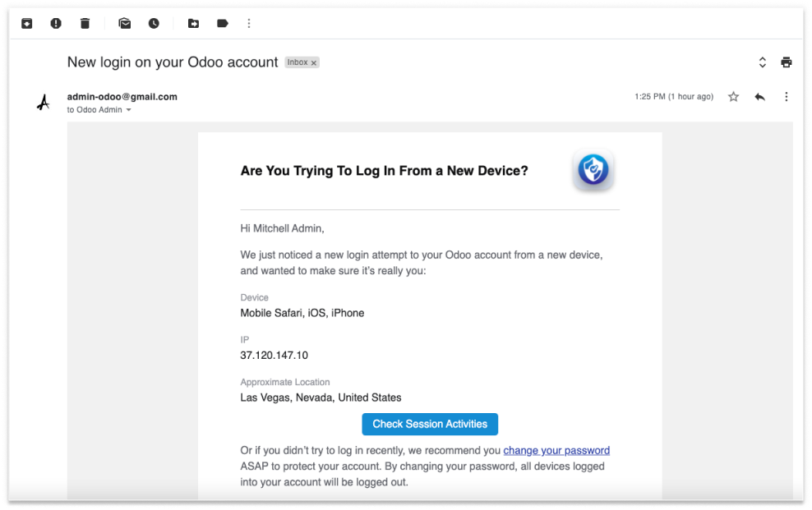The height and width of the screenshot is (510, 812).
Task: Toggle expand all messages arrows
Action: (762, 62)
